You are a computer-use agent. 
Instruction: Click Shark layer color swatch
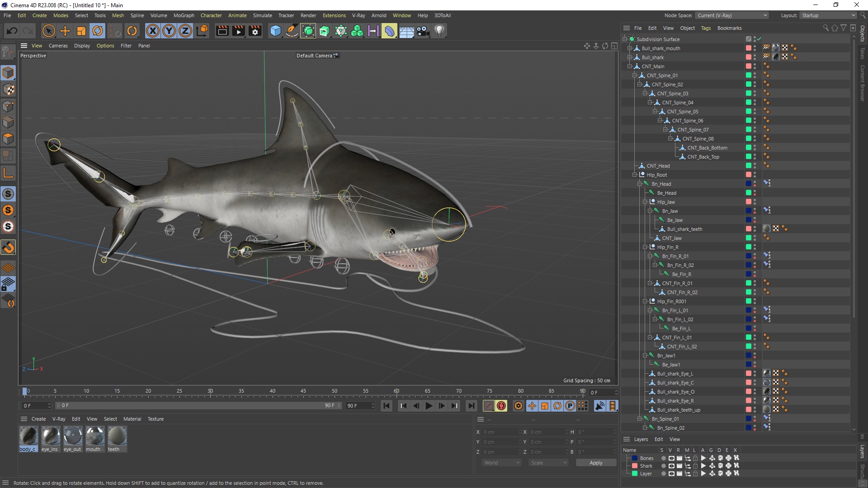[x=635, y=466]
